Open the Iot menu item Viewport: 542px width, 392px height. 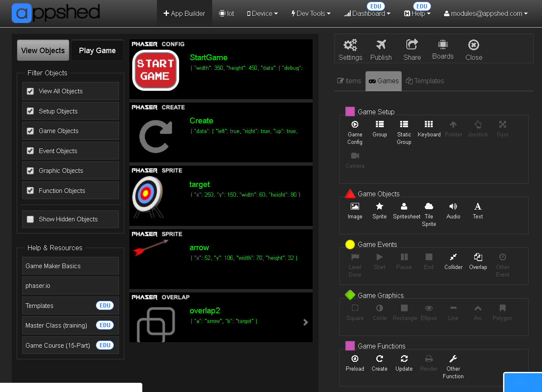(226, 13)
